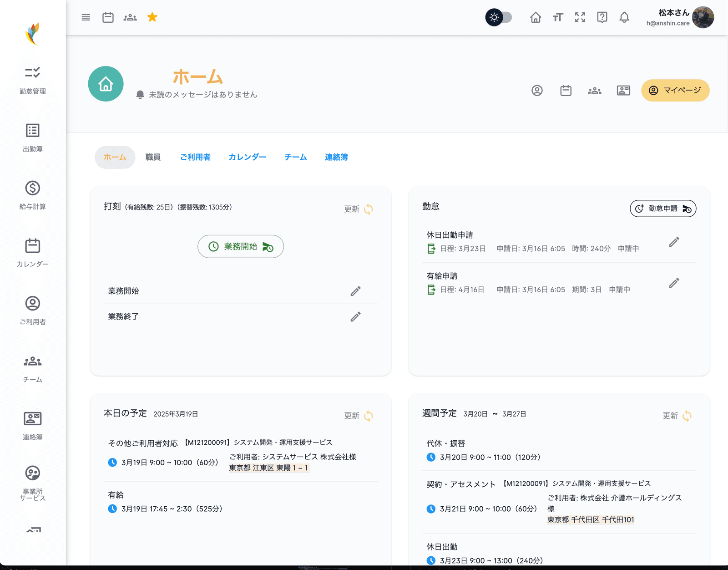Click the calendar icon in the header
Viewport: 728px width, 570px height.
[x=566, y=91]
